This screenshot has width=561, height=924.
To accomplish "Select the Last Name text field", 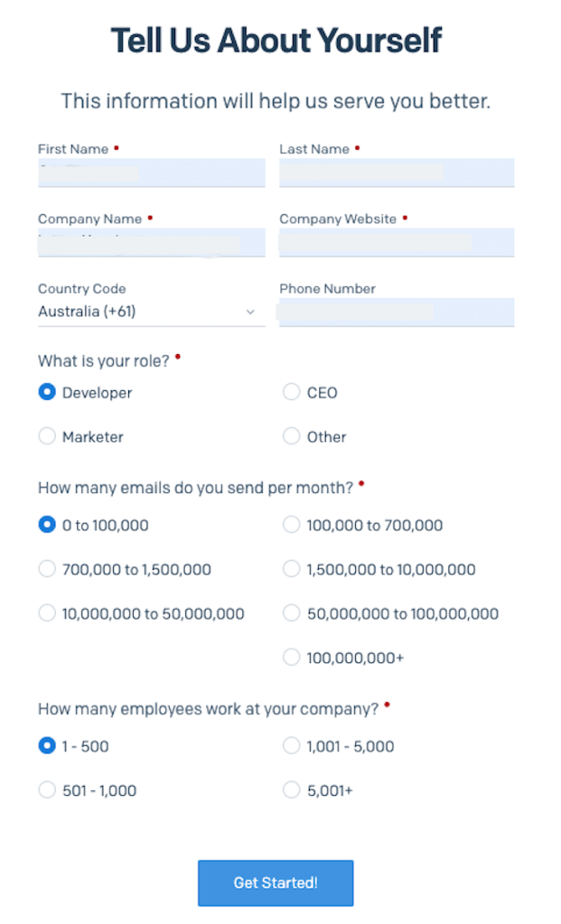I will [396, 173].
